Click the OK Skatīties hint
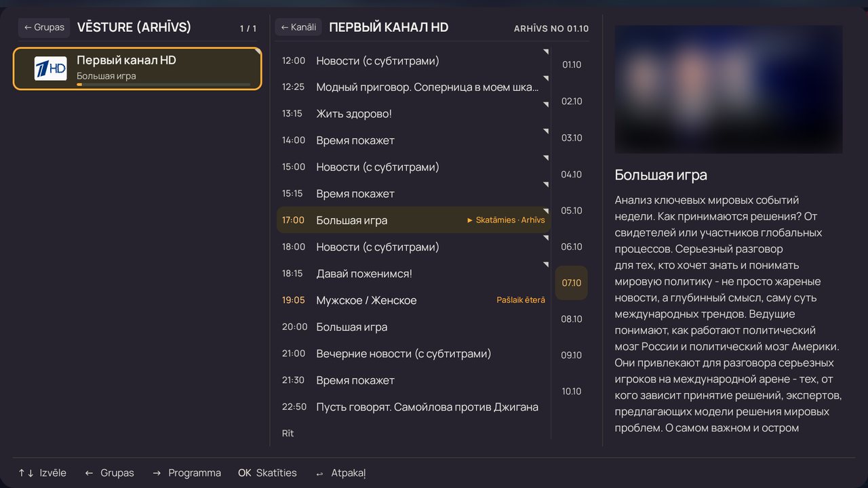Screen dimensions: 868x488 [267, 473]
